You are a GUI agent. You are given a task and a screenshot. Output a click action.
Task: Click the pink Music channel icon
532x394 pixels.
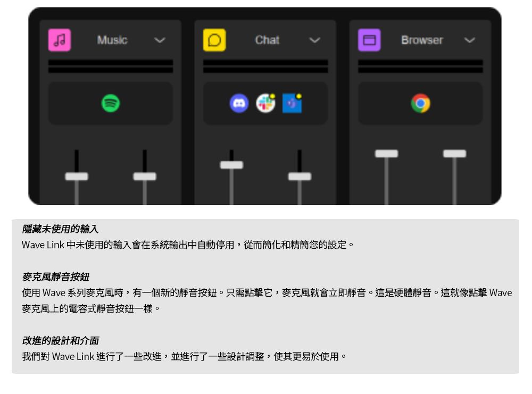60,40
